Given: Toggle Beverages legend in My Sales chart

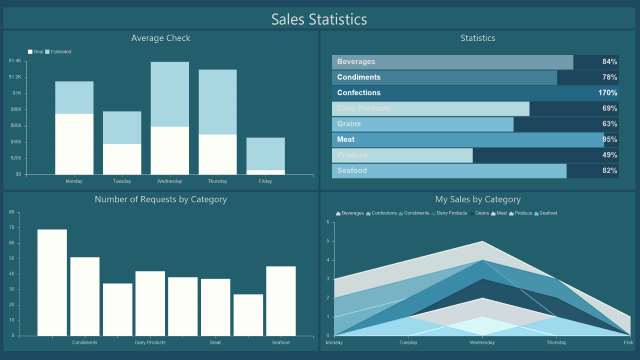Looking at the screenshot, I should [x=350, y=213].
